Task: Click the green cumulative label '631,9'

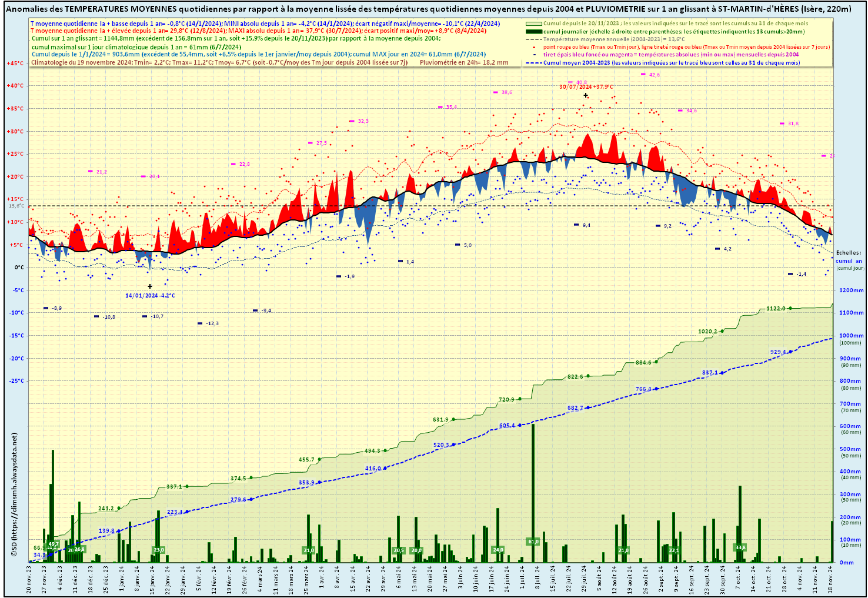Action: (440, 419)
